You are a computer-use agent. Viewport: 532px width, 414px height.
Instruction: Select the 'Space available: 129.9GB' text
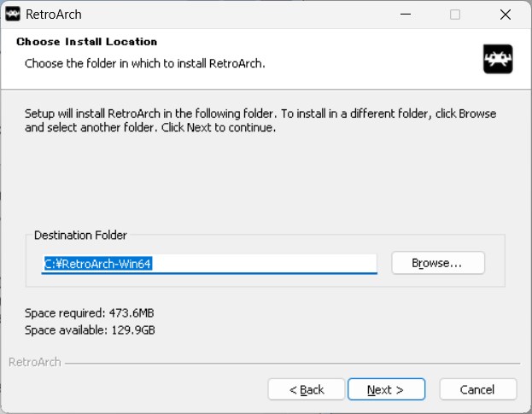[90, 329]
